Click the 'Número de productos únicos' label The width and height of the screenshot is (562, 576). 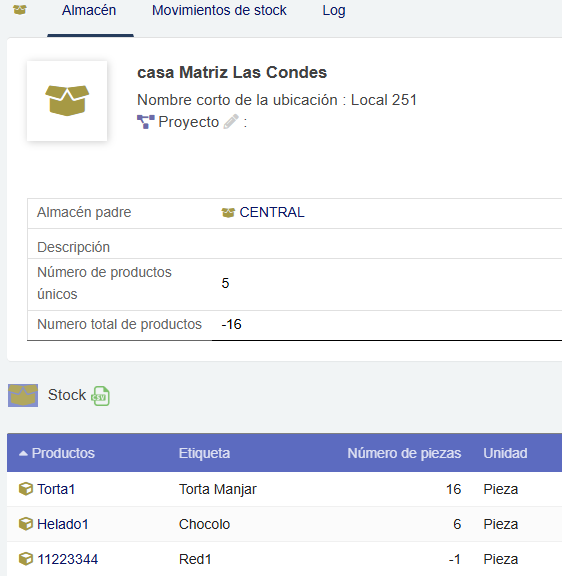click(x=104, y=283)
